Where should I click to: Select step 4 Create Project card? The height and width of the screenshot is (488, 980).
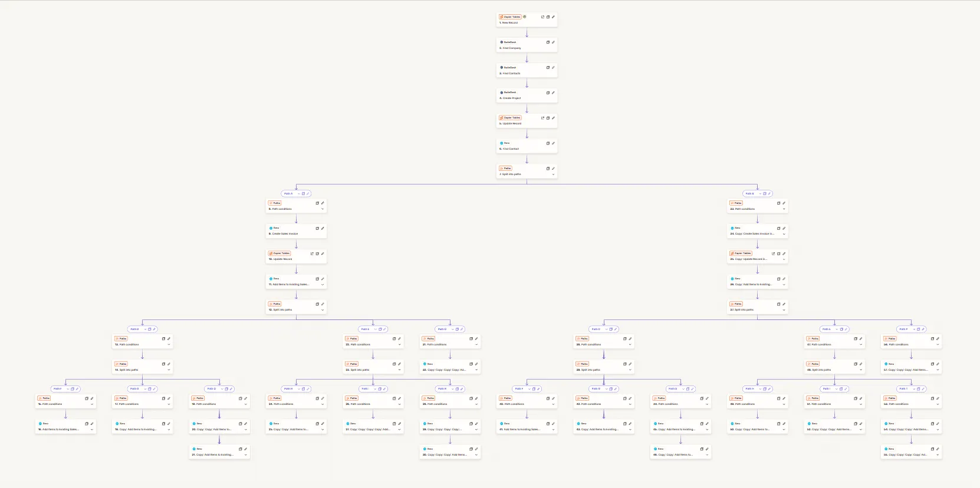pyautogui.click(x=527, y=95)
